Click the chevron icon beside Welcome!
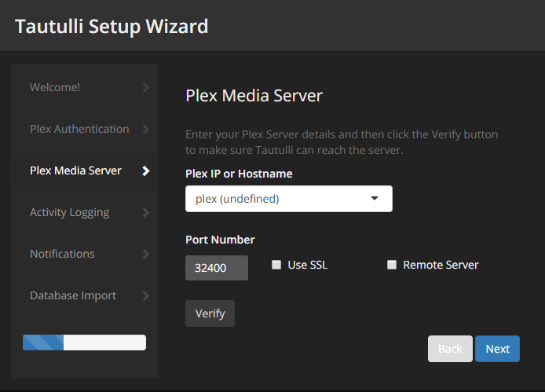545x392 pixels. [x=145, y=87]
